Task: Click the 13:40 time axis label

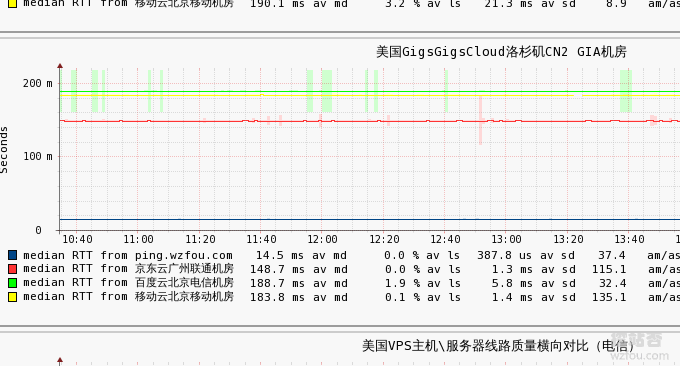Action: (x=629, y=239)
